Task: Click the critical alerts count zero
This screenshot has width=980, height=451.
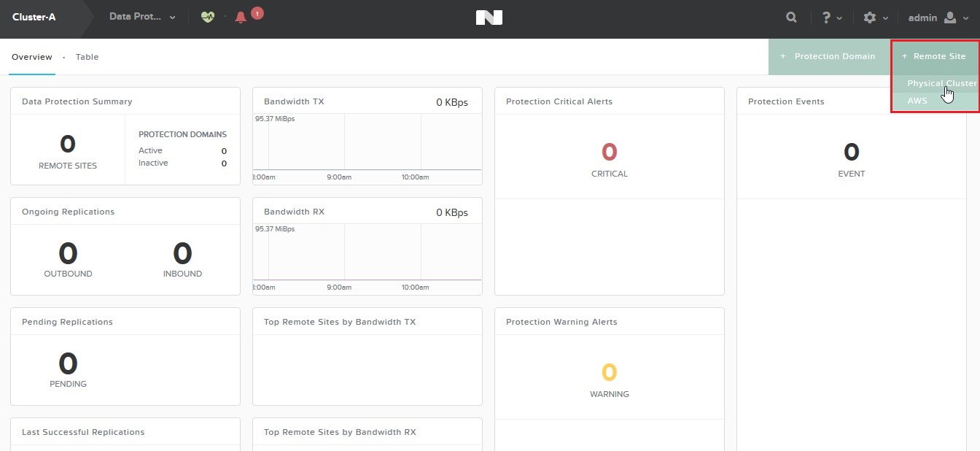Action: click(x=609, y=152)
